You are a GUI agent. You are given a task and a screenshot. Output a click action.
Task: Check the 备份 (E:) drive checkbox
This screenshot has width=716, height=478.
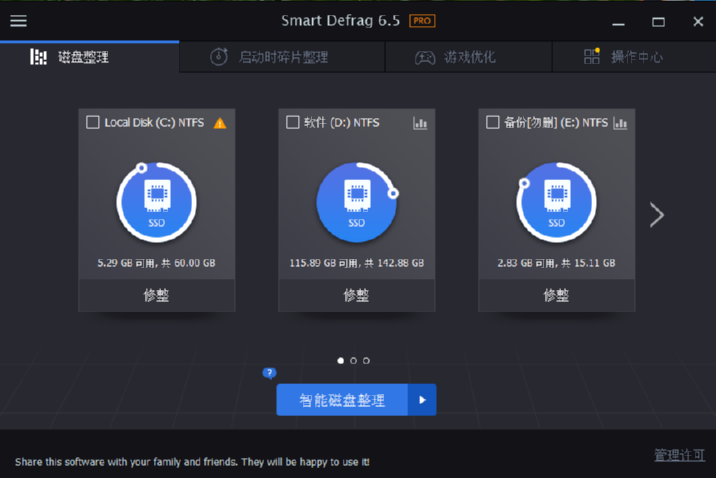coord(493,122)
